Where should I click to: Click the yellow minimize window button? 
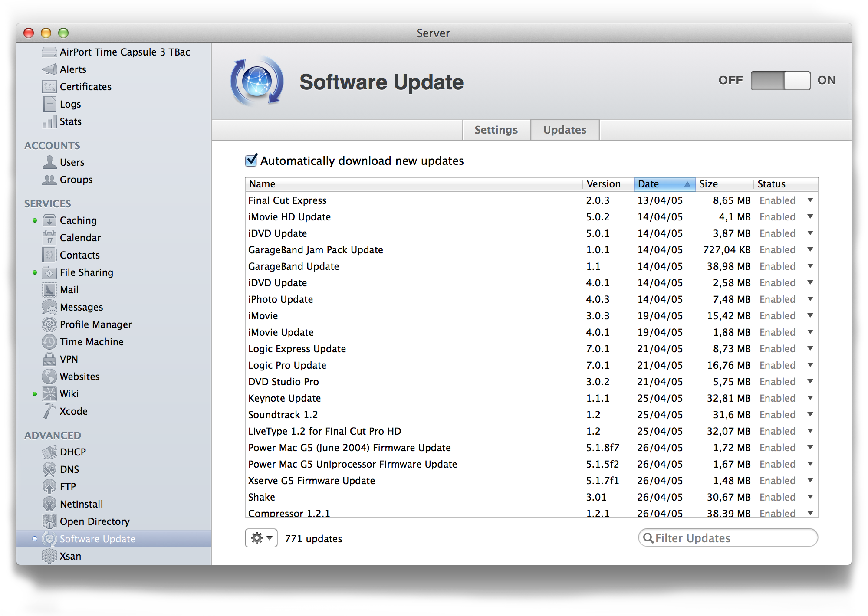pos(46,33)
